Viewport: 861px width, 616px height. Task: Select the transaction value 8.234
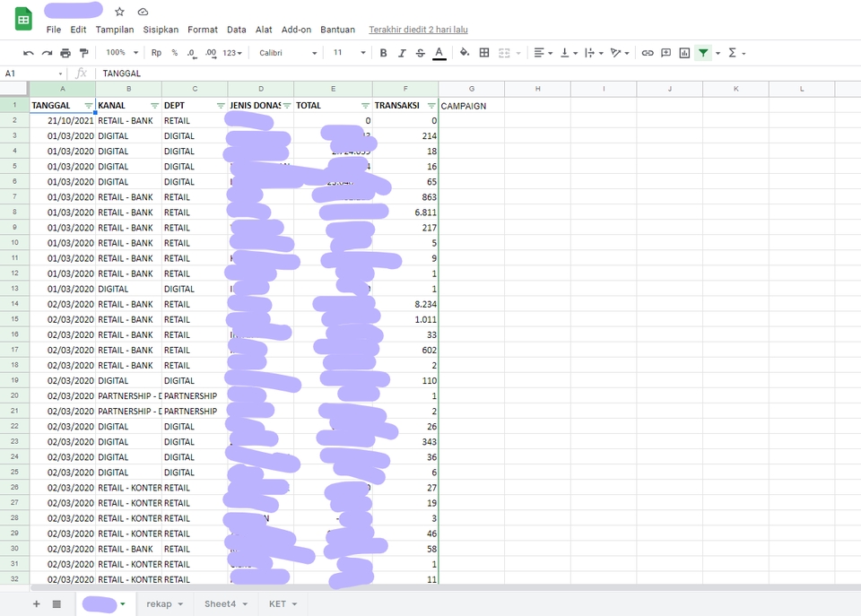(405, 304)
